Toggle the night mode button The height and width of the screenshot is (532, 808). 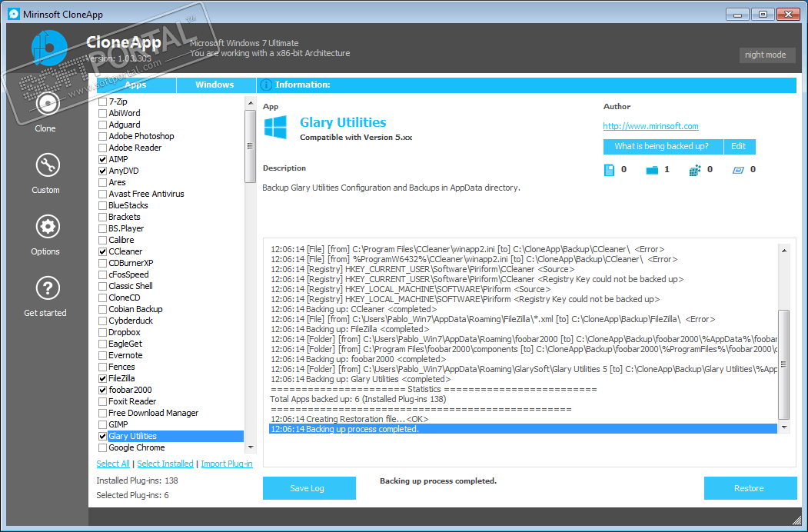click(x=767, y=55)
